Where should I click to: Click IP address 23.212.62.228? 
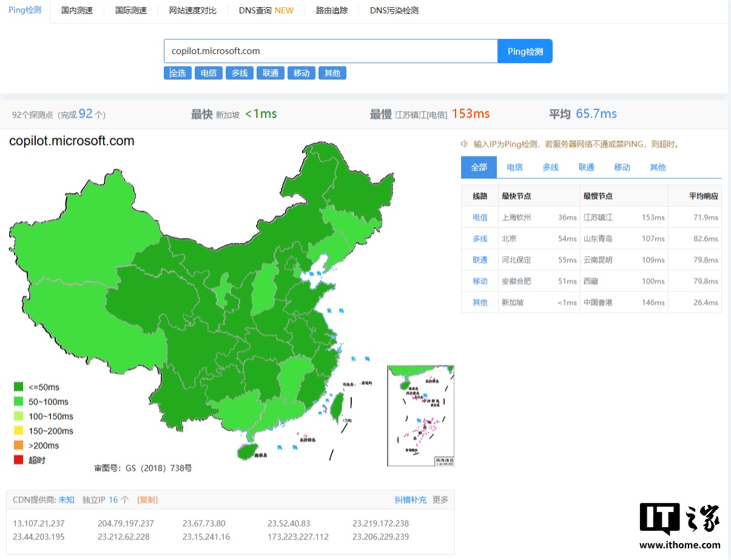(x=124, y=537)
